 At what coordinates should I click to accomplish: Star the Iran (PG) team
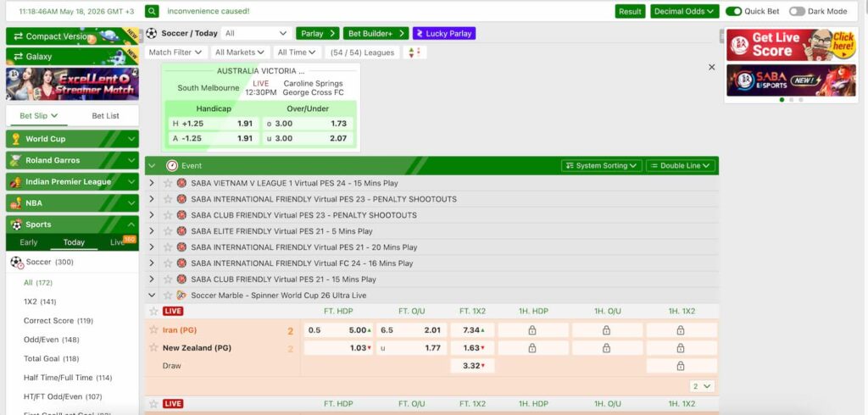(154, 329)
